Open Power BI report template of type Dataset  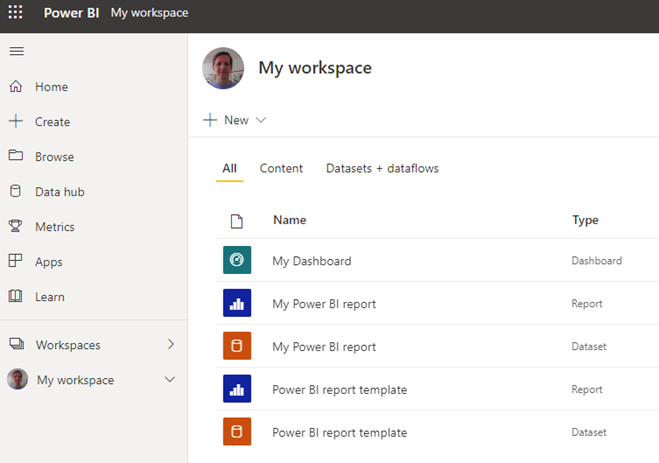340,433
